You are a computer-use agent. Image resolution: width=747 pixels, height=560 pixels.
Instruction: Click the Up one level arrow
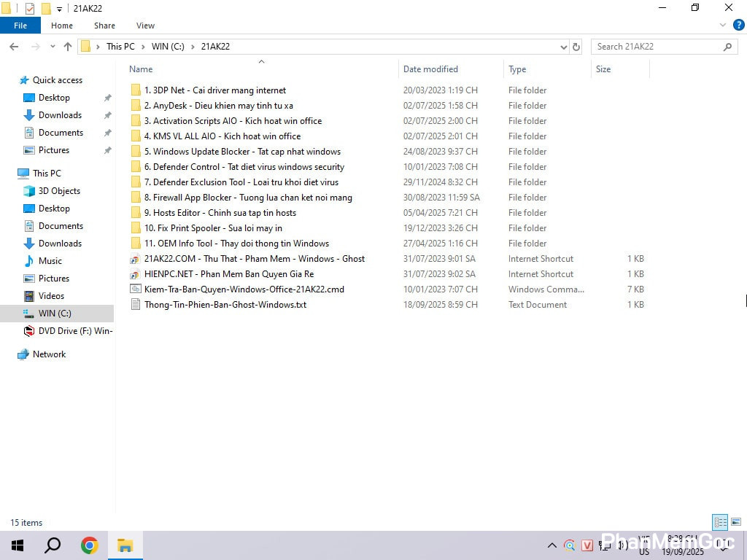(68, 47)
